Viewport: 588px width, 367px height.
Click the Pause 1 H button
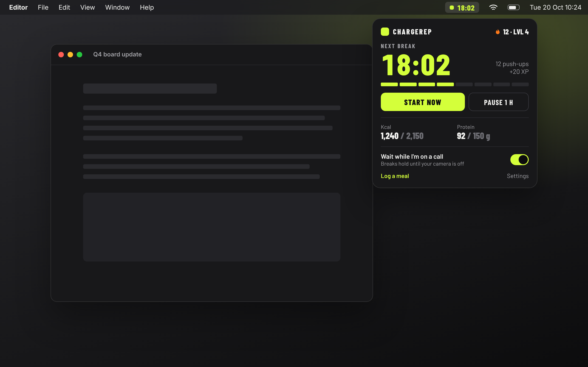[498, 102]
